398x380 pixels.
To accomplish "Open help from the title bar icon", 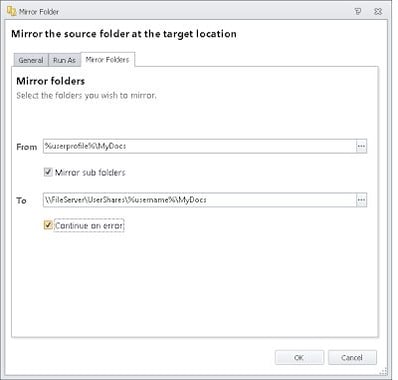I will coord(358,12).
